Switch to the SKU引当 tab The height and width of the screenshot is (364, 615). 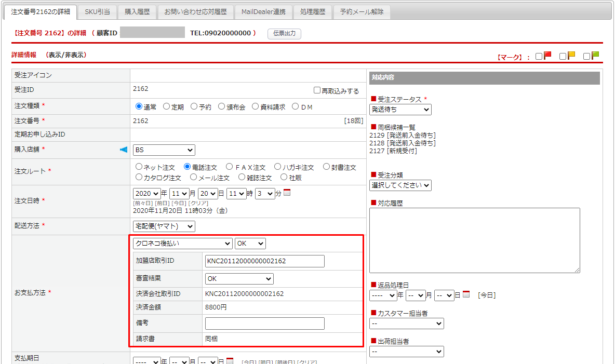pyautogui.click(x=97, y=12)
